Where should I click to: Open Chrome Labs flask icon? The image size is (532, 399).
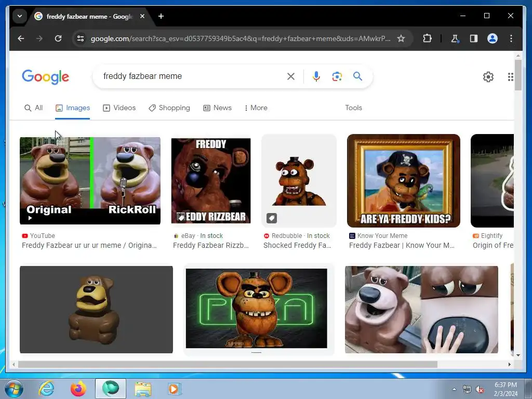[455, 38]
